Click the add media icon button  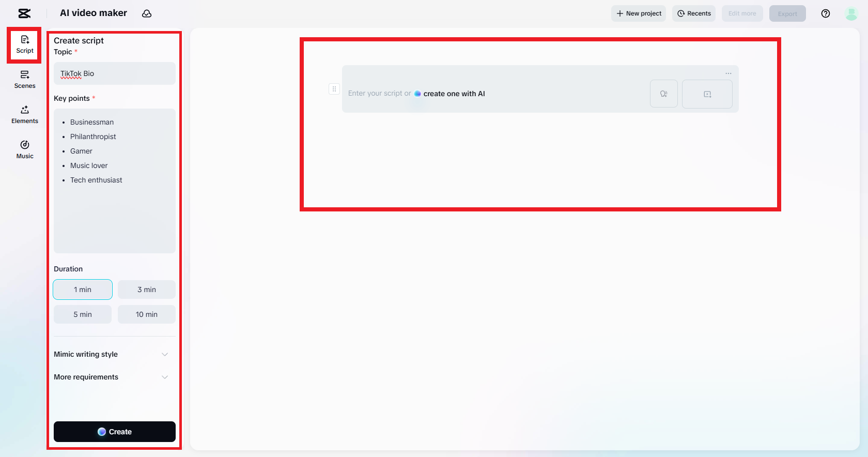707,94
